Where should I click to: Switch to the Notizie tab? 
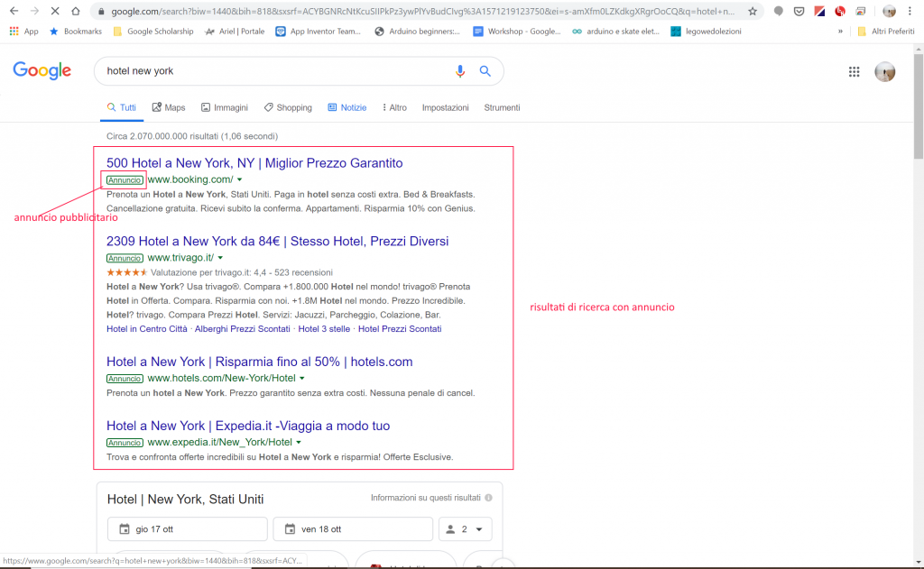[x=347, y=108]
